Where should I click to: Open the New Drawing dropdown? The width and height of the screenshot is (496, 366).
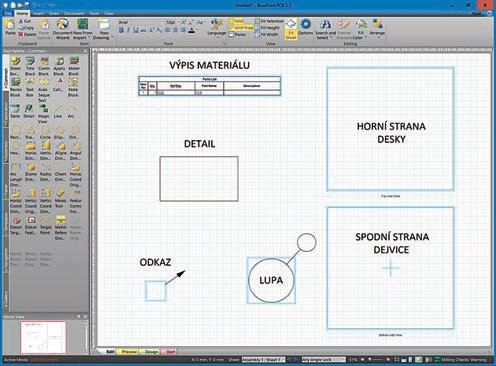104,29
